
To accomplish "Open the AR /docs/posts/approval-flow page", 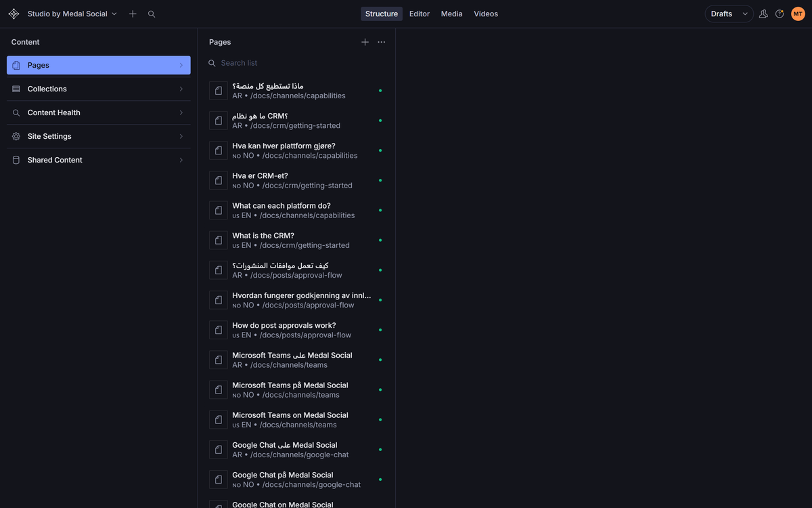I will pos(296,270).
